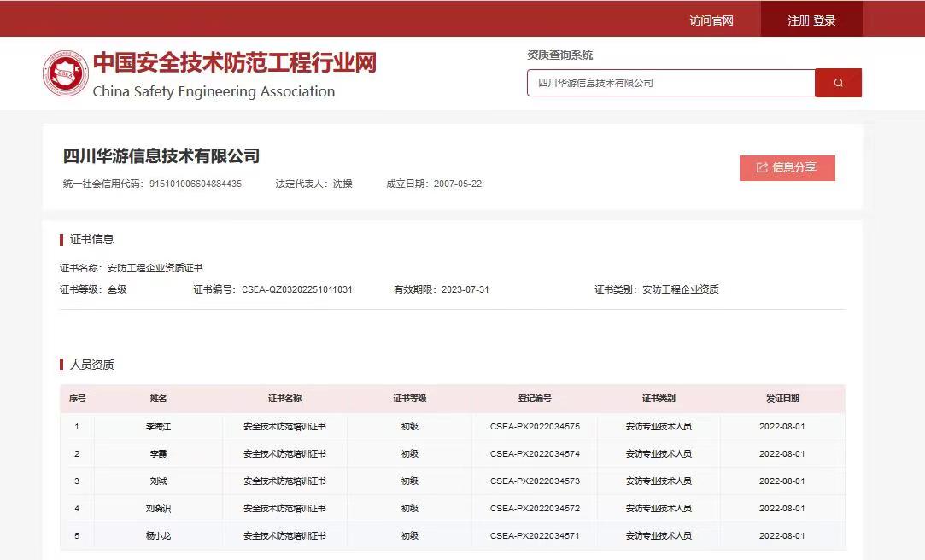Click the 序号 column header

coord(77,399)
